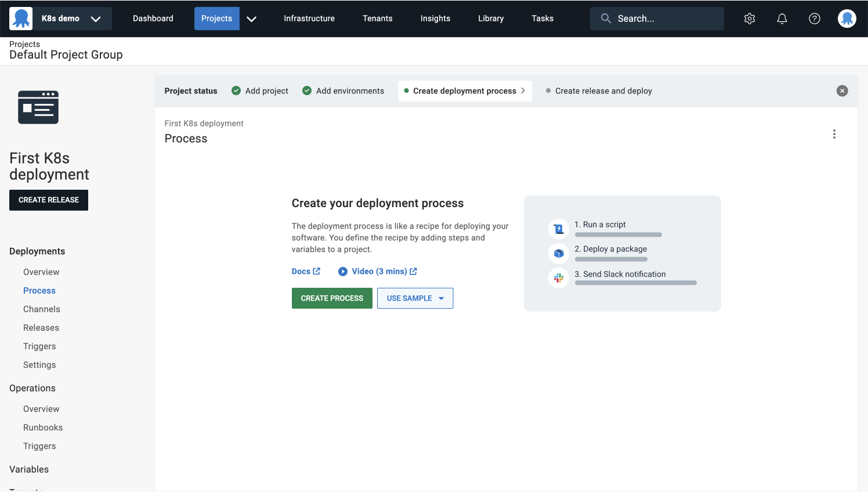Open the notifications bell icon
The height and width of the screenshot is (492, 868).
click(x=782, y=18)
